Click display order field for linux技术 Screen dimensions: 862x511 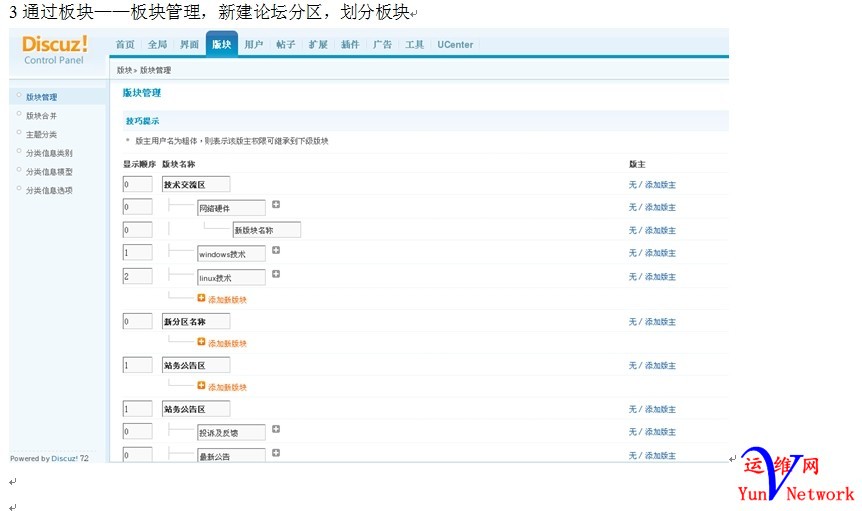(137, 276)
